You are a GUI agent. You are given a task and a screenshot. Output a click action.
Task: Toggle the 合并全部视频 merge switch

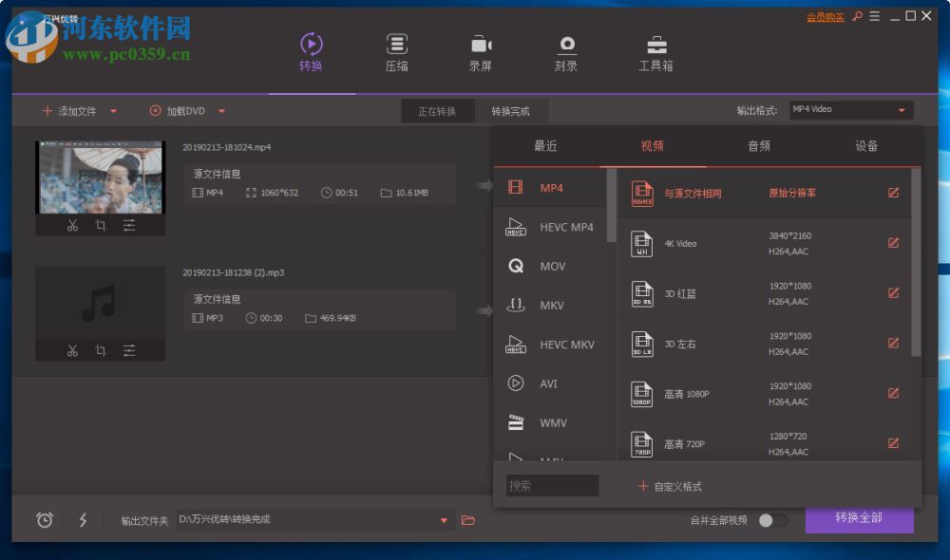click(774, 519)
